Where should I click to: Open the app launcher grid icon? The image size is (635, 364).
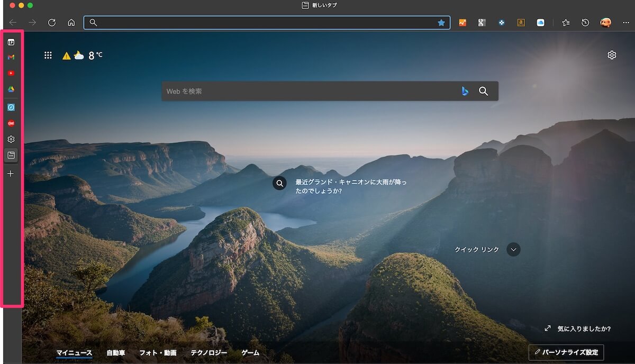coord(48,55)
